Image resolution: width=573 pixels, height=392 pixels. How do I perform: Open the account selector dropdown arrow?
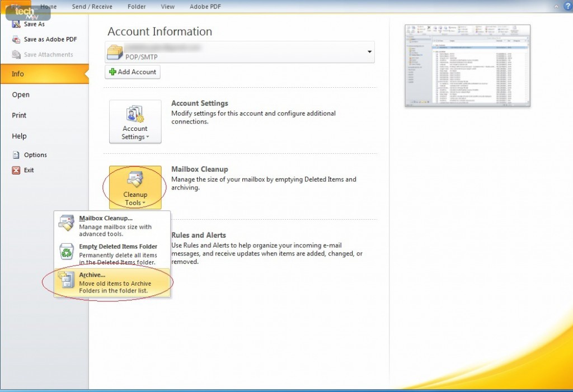pos(369,52)
